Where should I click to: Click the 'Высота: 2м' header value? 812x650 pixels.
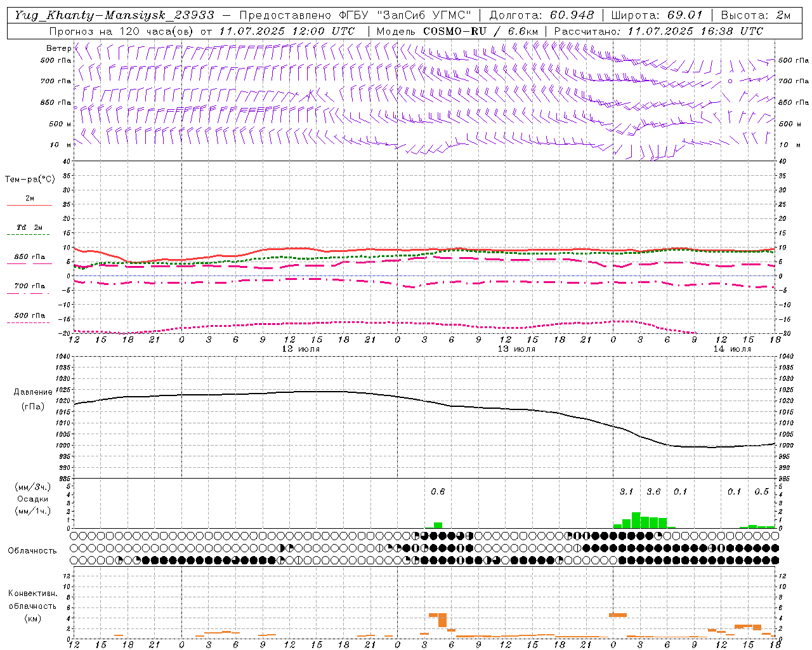pos(756,15)
